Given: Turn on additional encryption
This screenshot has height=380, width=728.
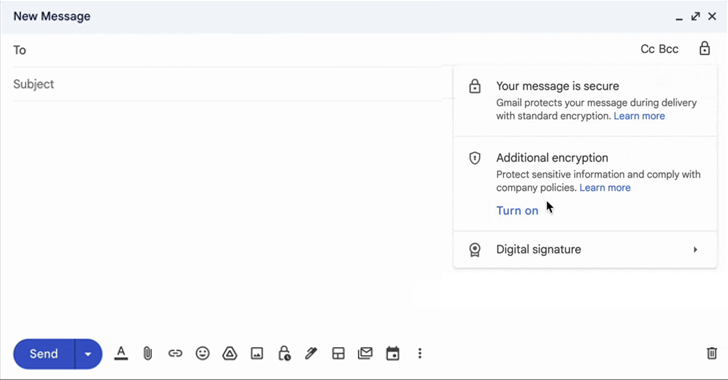Looking at the screenshot, I should tap(517, 210).
